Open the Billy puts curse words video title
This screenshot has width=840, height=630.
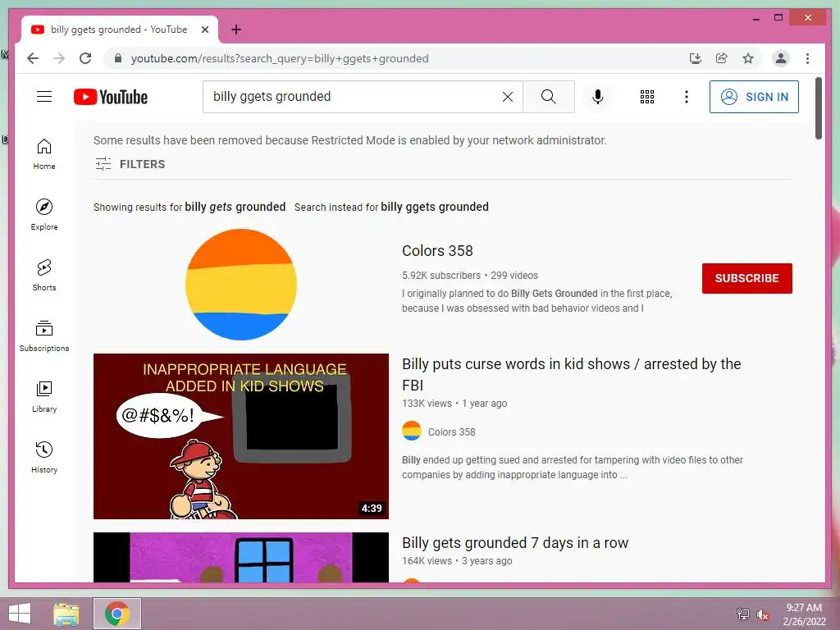(x=572, y=374)
